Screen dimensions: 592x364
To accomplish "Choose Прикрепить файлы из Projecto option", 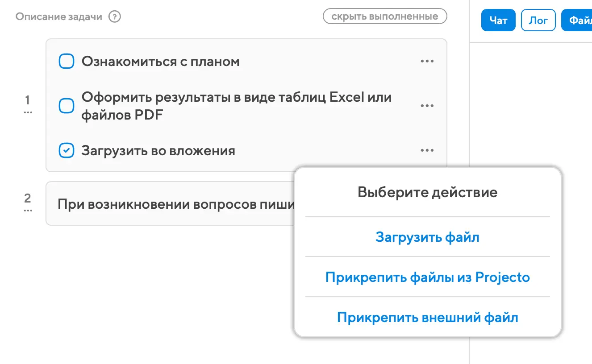I will click(x=427, y=277).
